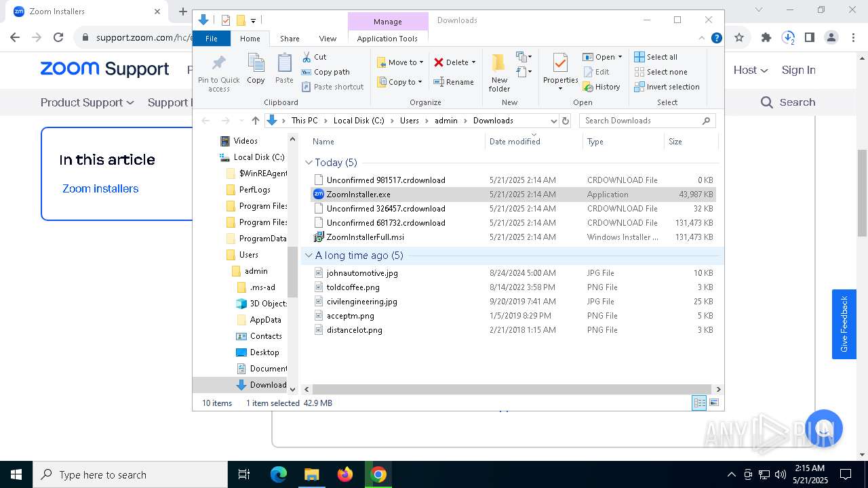Click Pin to Quick access icon
Screen dimensions: 868x488
coord(218,73)
